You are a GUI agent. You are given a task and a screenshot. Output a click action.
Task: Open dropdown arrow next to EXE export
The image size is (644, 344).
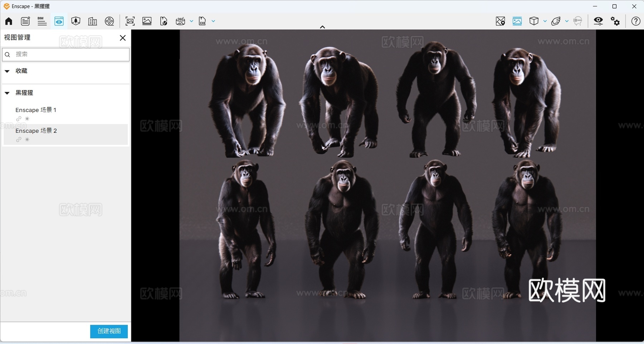click(x=214, y=21)
